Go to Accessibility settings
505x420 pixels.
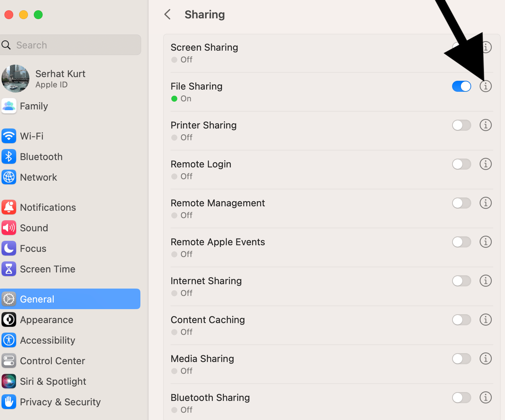click(x=70, y=340)
